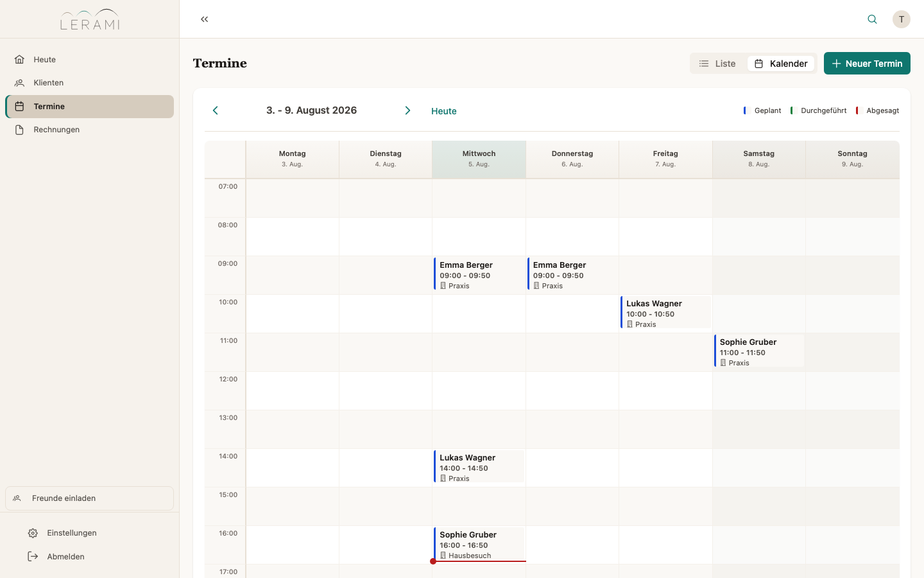The width and height of the screenshot is (924, 578).
Task: Click the calendar icon in Kalender toggle
Action: coord(758,64)
